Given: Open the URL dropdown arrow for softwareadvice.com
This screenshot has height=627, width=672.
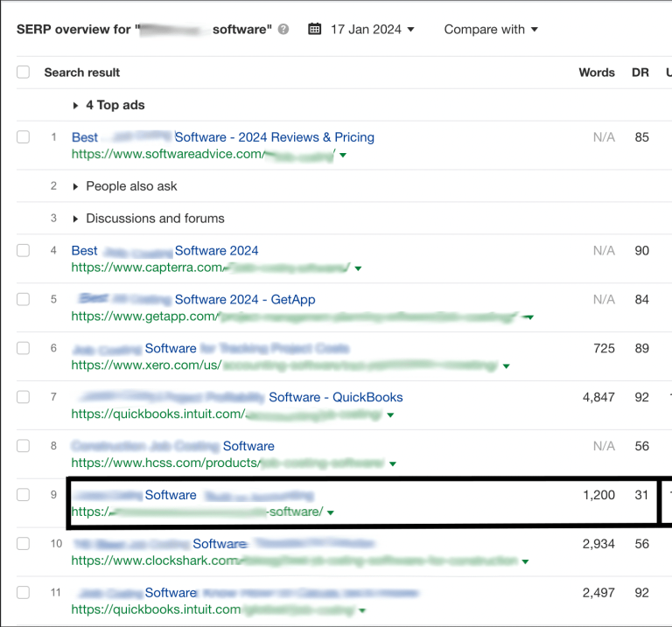Looking at the screenshot, I should (343, 155).
